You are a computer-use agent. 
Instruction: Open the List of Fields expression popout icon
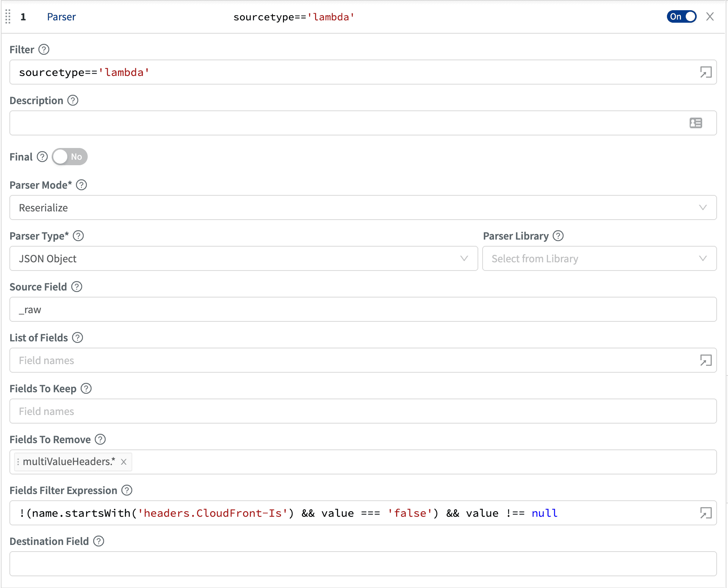point(706,360)
